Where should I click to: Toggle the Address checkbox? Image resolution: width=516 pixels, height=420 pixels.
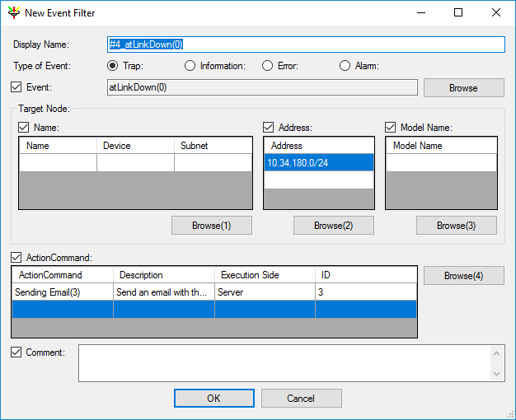click(268, 128)
